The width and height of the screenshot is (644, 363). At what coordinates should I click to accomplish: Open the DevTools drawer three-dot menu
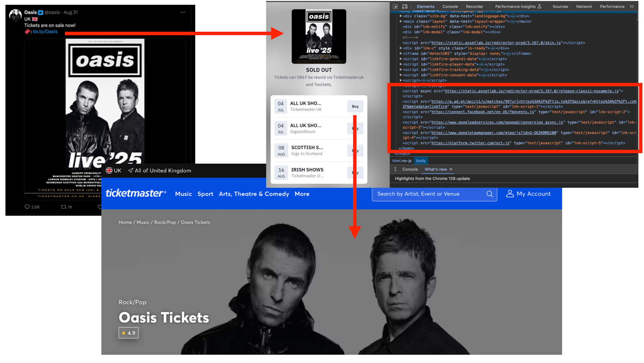pyautogui.click(x=395, y=169)
